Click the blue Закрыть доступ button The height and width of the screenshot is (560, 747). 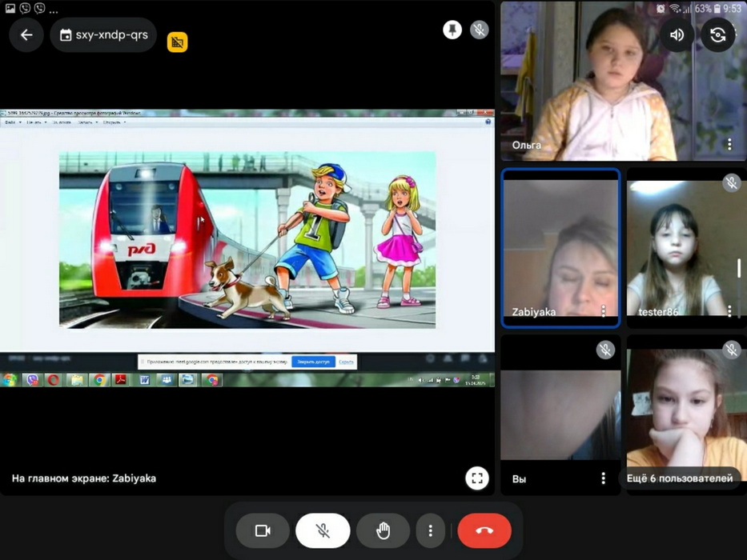tap(313, 362)
